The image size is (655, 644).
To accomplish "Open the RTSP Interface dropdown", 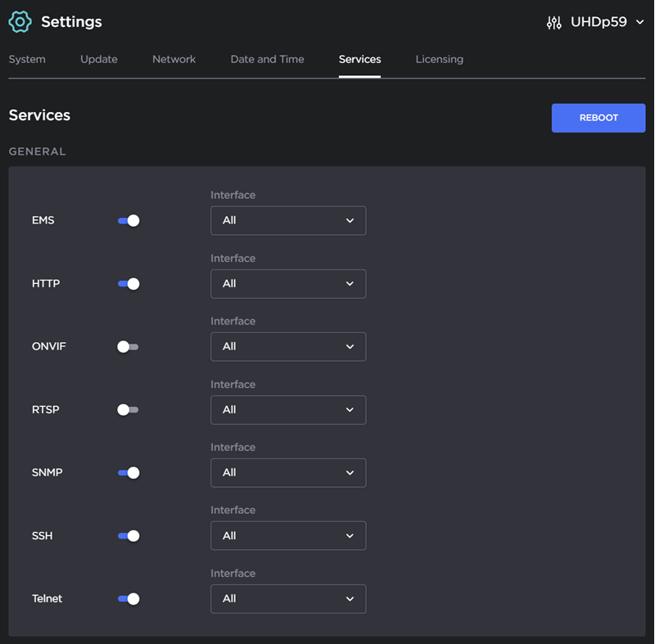I will (288, 409).
